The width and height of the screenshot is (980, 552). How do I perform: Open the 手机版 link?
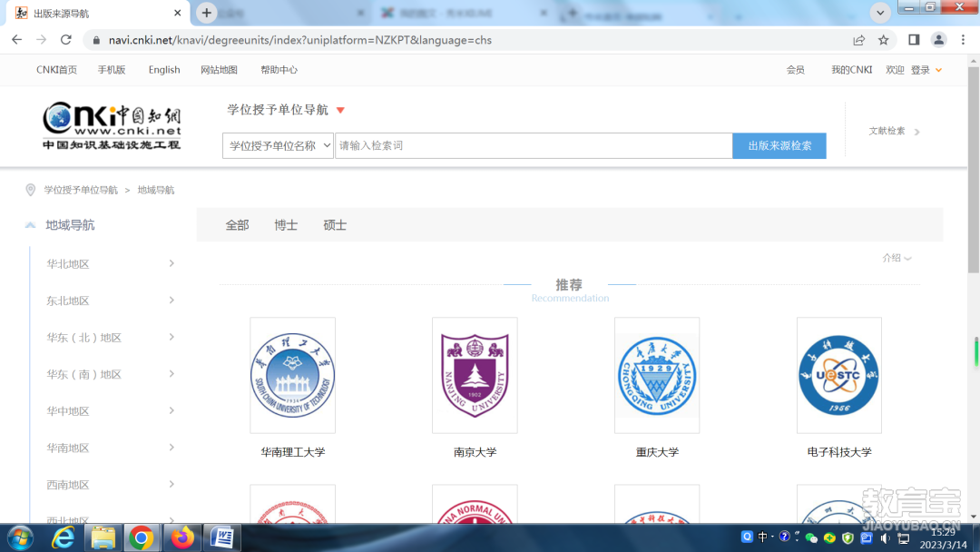click(112, 70)
